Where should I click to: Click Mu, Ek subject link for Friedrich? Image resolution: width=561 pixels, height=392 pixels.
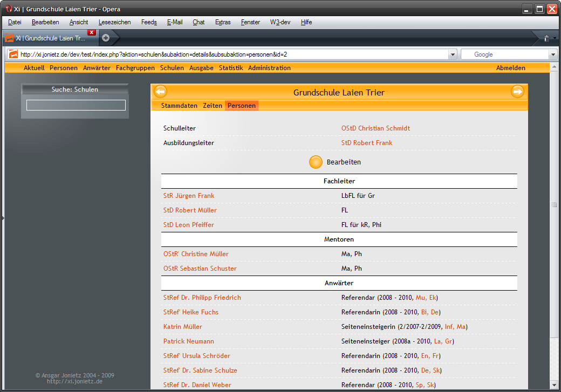pos(426,298)
